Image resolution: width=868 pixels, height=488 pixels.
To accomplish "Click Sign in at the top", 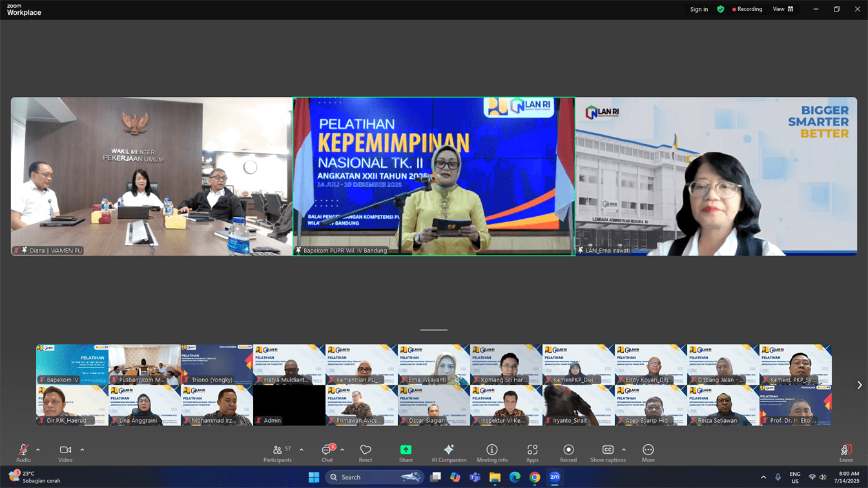I will (699, 9).
